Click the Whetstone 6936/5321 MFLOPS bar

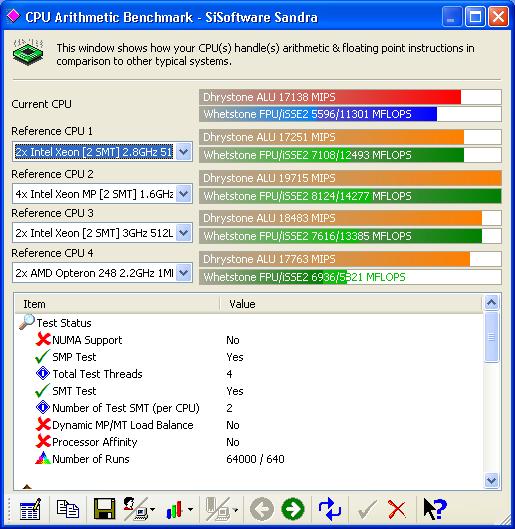(350, 277)
